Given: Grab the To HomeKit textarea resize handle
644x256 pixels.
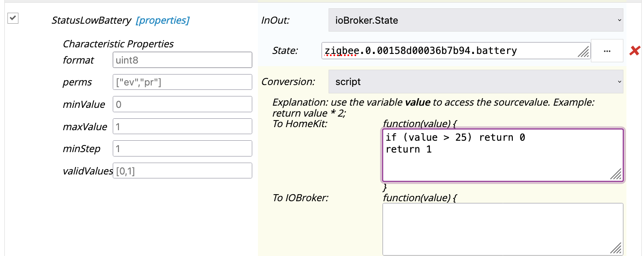Looking at the screenshot, I should (616, 174).
